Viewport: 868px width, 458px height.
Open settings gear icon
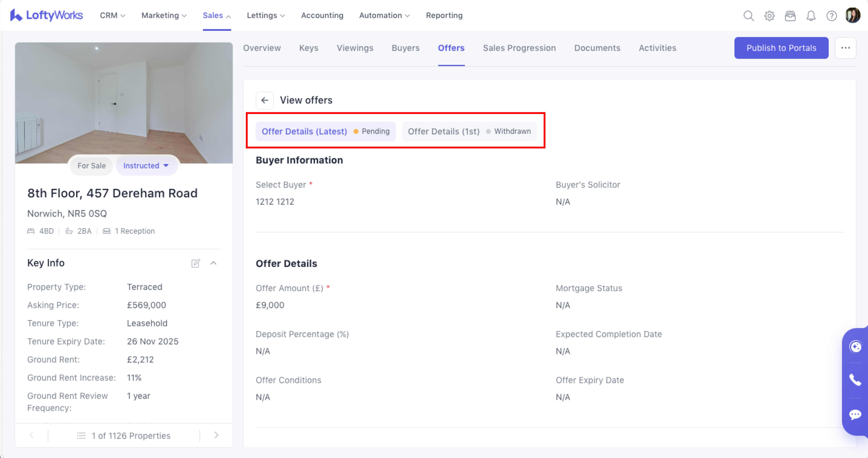click(x=769, y=16)
